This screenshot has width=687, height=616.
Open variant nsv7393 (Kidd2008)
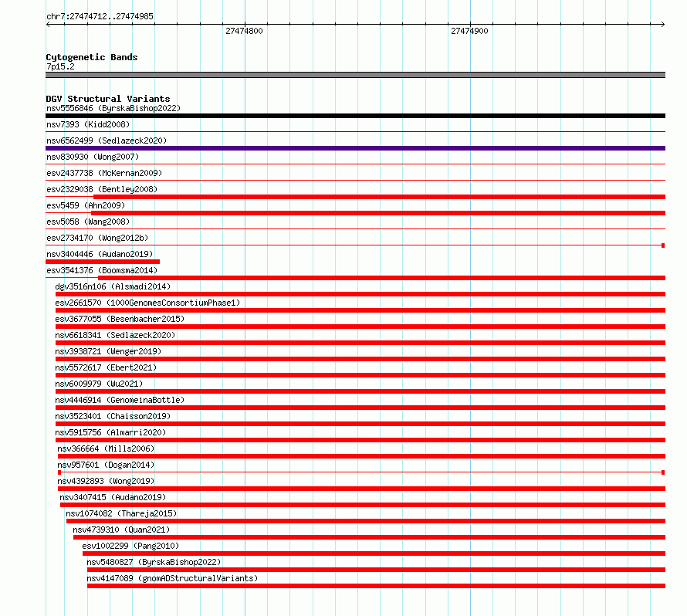point(88,124)
